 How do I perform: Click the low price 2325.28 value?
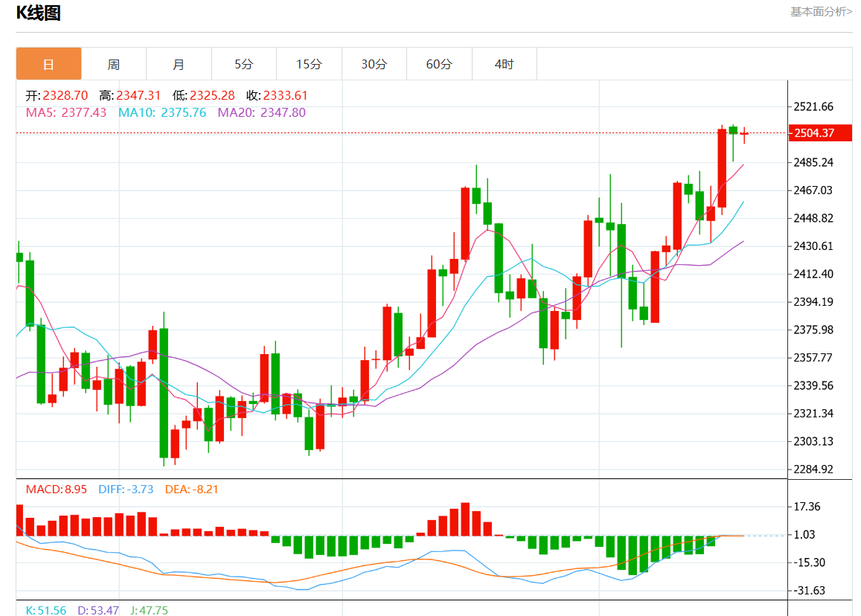(212, 95)
